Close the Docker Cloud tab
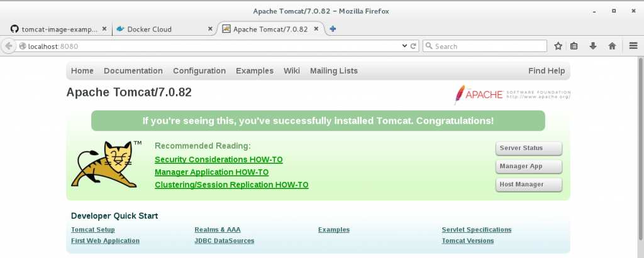This screenshot has width=644, height=258. [x=210, y=29]
